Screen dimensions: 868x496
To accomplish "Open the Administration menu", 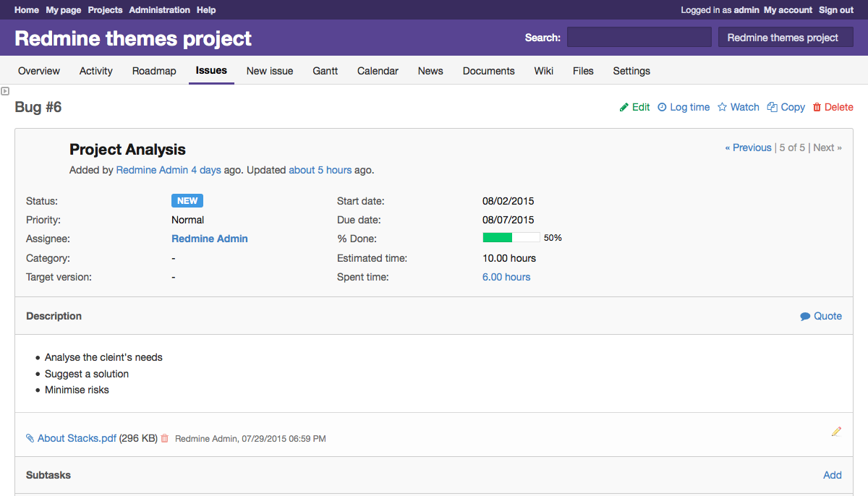I will pos(159,9).
